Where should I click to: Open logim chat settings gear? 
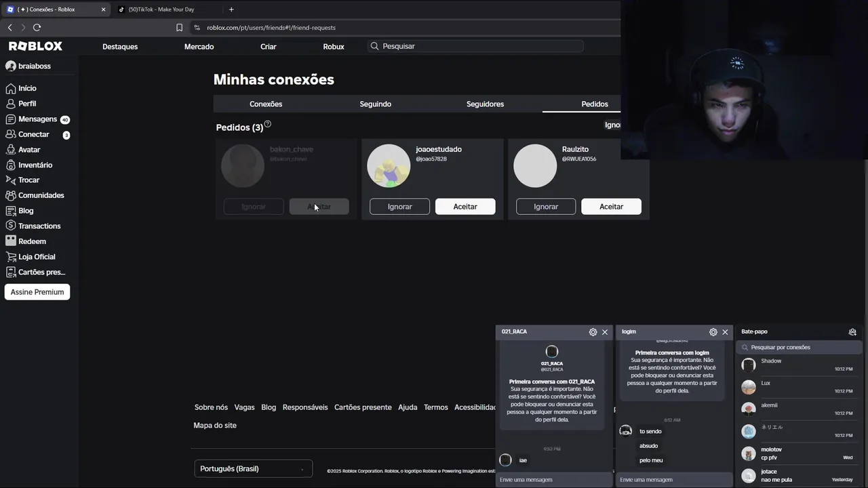[x=713, y=332]
